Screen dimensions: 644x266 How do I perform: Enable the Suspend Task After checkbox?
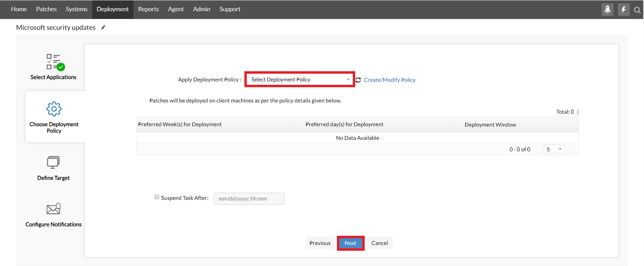tap(157, 197)
